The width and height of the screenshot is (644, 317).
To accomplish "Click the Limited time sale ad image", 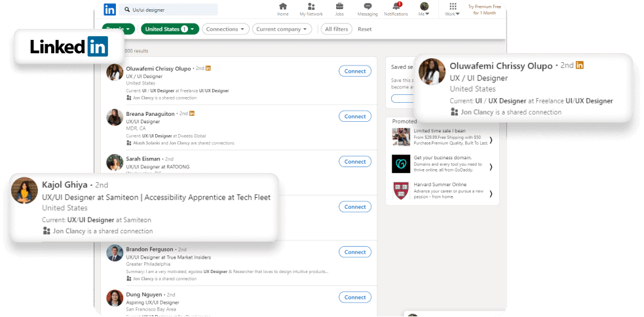I will coord(401,137).
